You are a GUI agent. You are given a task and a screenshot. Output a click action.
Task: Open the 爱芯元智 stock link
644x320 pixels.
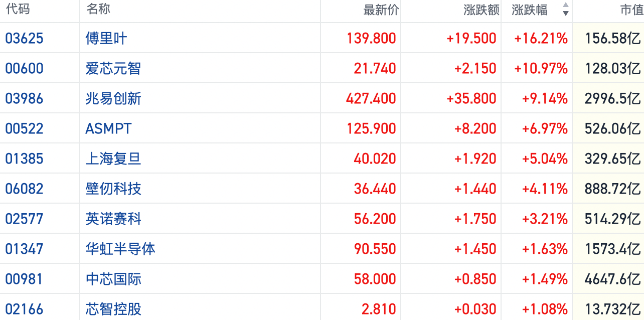(x=113, y=68)
